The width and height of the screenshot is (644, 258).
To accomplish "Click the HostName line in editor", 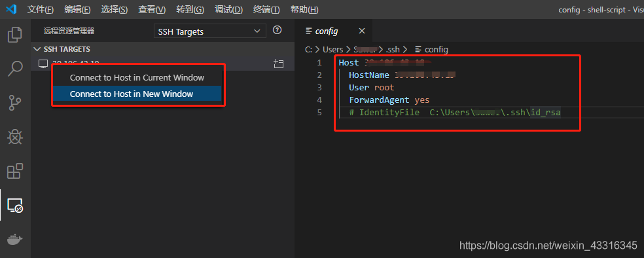I will (402, 75).
